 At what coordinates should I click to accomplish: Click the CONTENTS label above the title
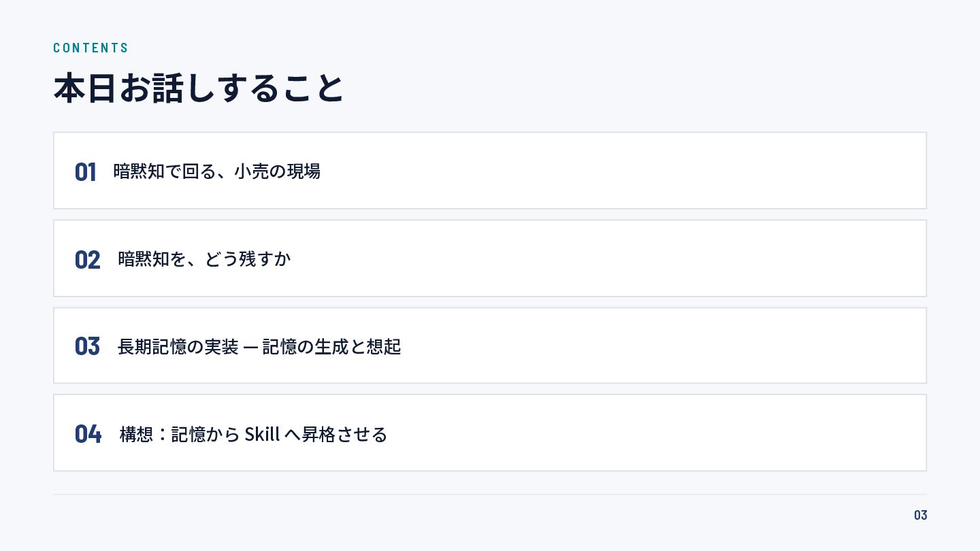point(91,48)
